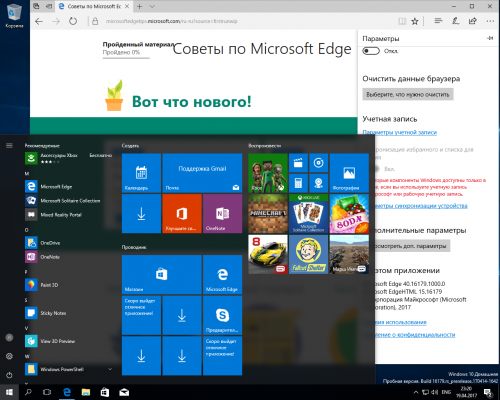The image size is (500, 400).
Task: Launch the March of Empires tile
Action: pyautogui.click(x=349, y=254)
